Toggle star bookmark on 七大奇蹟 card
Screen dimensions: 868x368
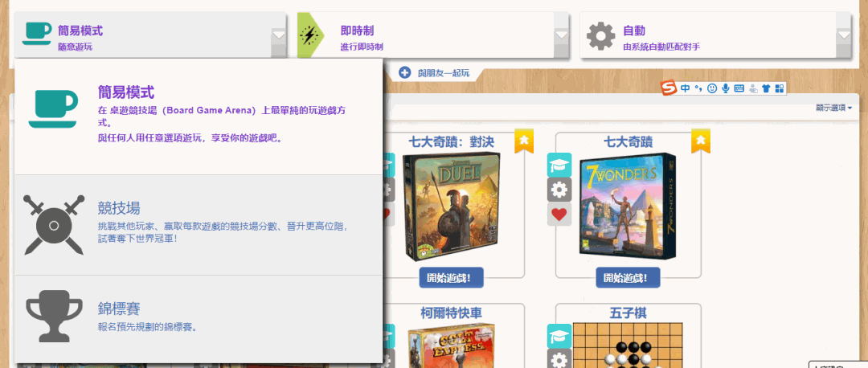point(700,141)
